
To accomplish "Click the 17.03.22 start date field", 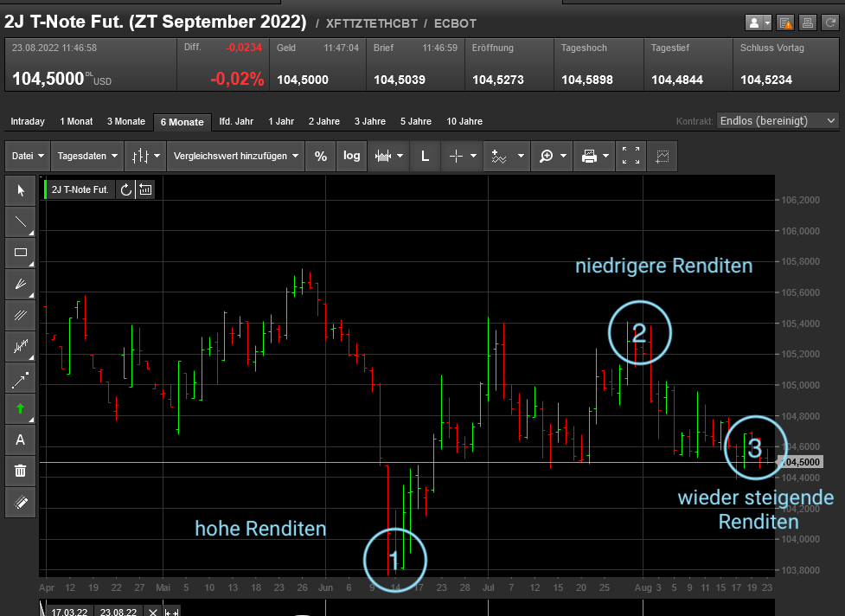I will (x=69, y=612).
